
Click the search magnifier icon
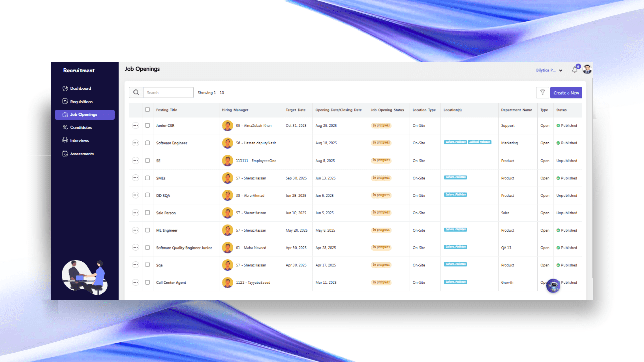136,93
